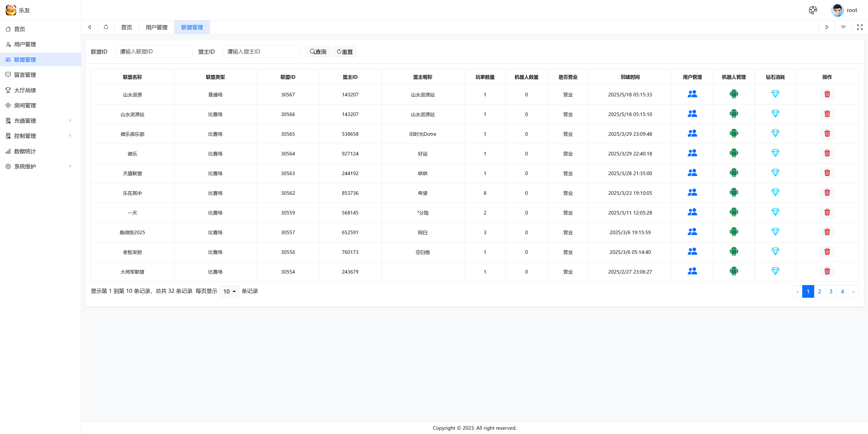Image resolution: width=868 pixels, height=434 pixels.
Task: Click the 重置 reset button
Action: pyautogui.click(x=344, y=52)
